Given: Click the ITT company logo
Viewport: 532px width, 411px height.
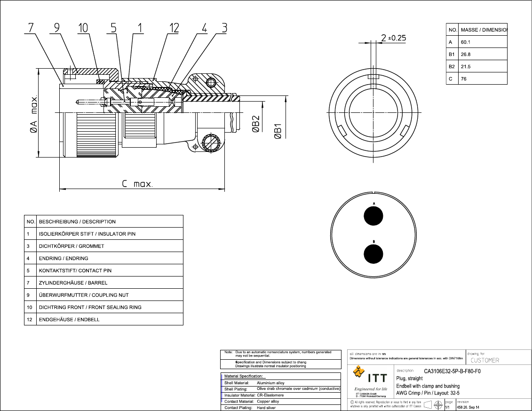Looking at the screenshot, I should coord(370,375).
